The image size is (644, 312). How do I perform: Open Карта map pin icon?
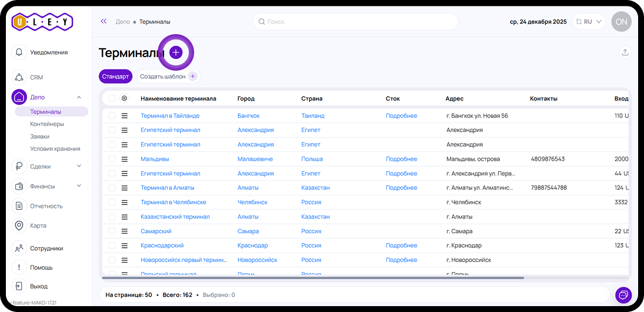pos(19,225)
